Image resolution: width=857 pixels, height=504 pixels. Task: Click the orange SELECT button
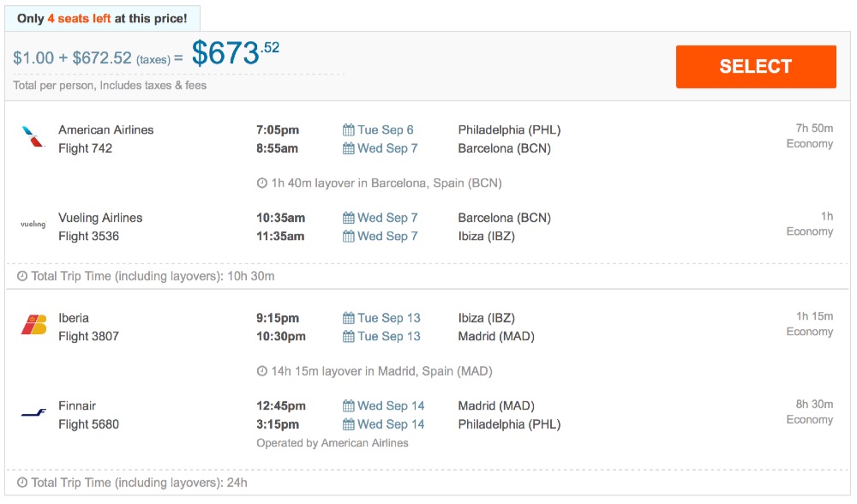(x=755, y=67)
